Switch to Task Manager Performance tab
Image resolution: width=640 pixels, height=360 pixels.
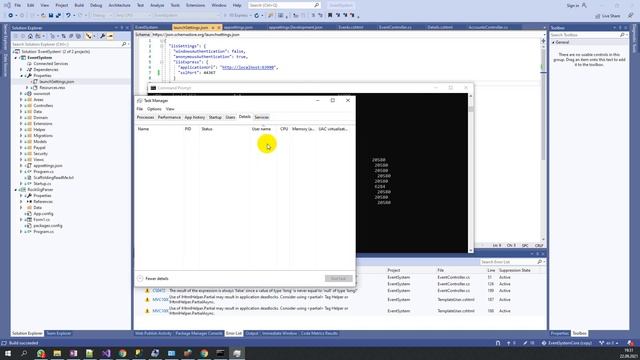pyautogui.click(x=169, y=117)
